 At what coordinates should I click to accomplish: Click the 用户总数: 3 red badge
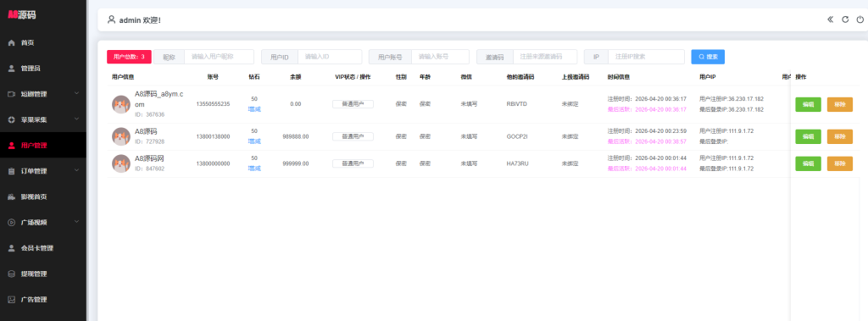(x=129, y=57)
